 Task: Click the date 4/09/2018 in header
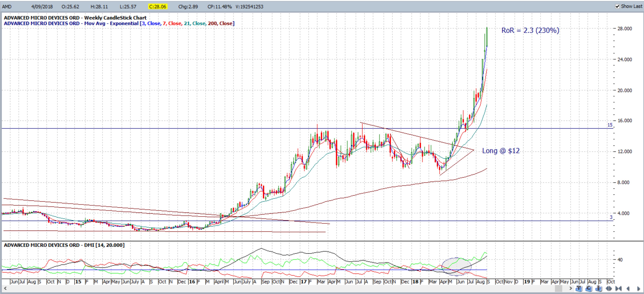(x=42, y=7)
